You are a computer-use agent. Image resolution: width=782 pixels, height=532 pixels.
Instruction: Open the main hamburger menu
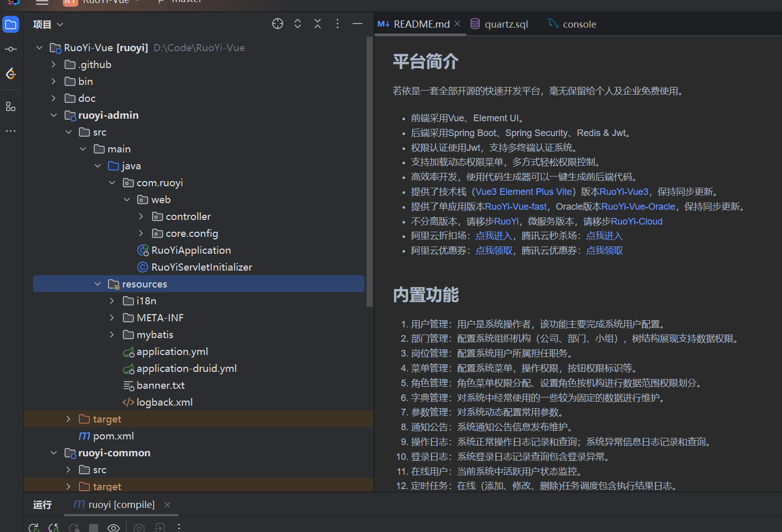tap(42, 3)
